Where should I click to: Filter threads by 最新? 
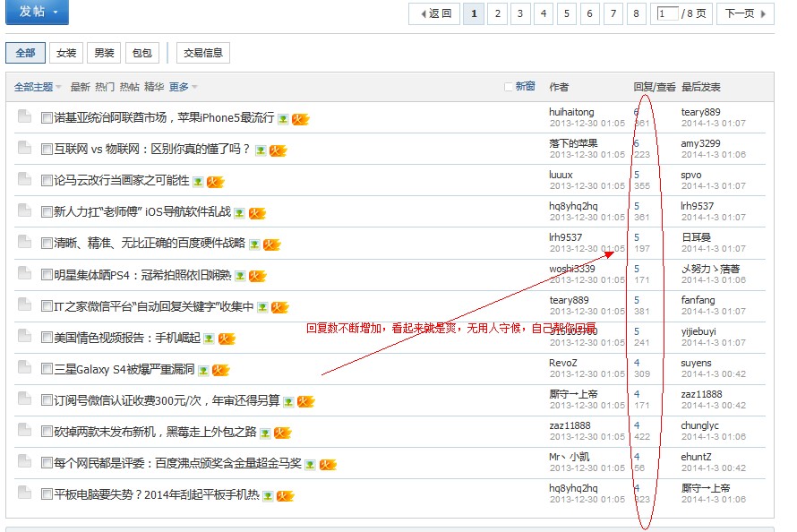pos(80,87)
